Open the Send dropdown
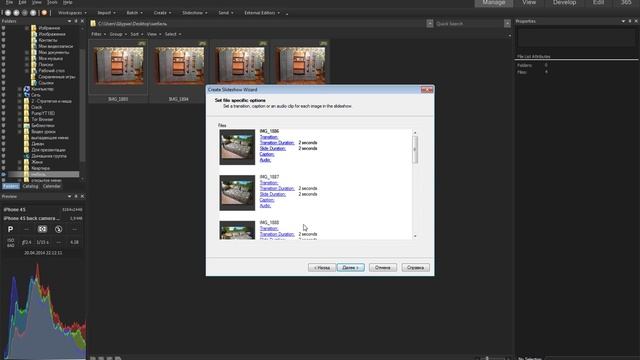The image size is (640, 360). point(226,13)
